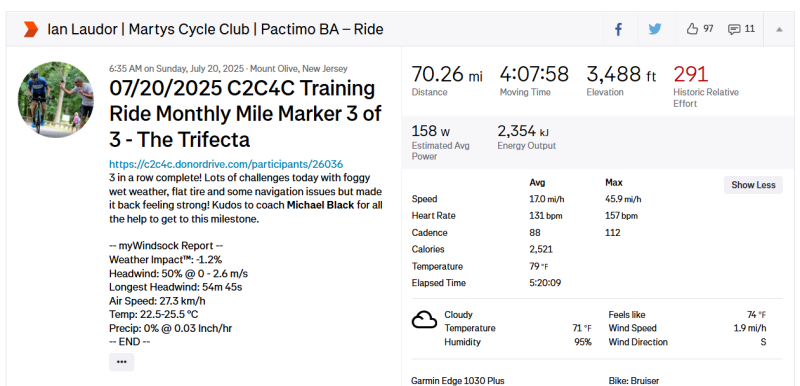Click the cloudy weather icon
Viewport: 800px width, 386px height.
click(424, 321)
